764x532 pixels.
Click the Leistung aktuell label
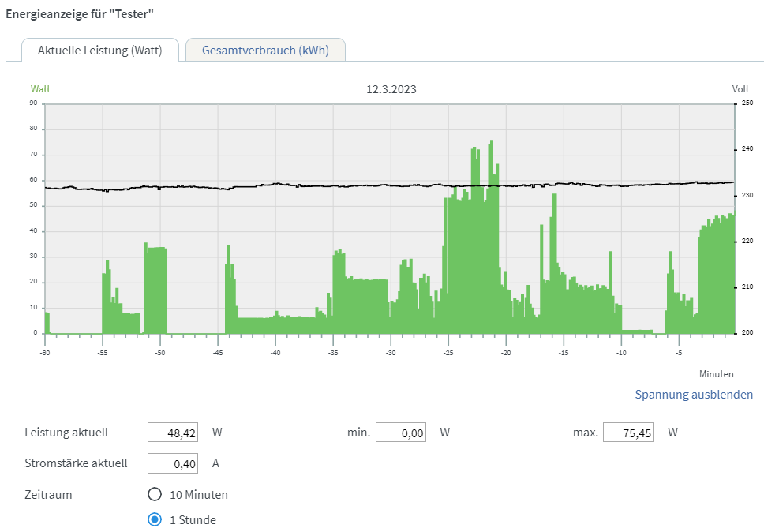click(x=66, y=433)
